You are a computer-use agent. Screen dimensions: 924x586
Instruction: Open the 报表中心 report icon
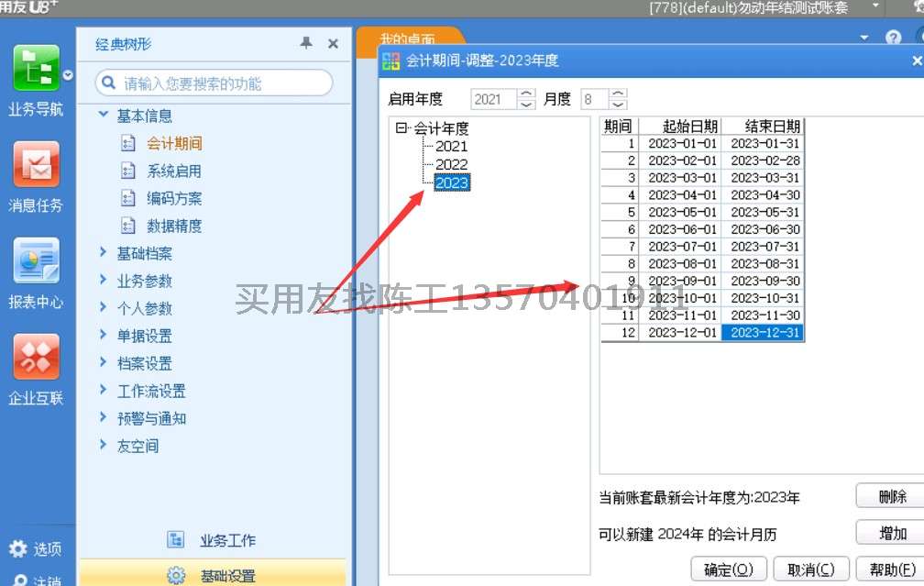(36, 260)
